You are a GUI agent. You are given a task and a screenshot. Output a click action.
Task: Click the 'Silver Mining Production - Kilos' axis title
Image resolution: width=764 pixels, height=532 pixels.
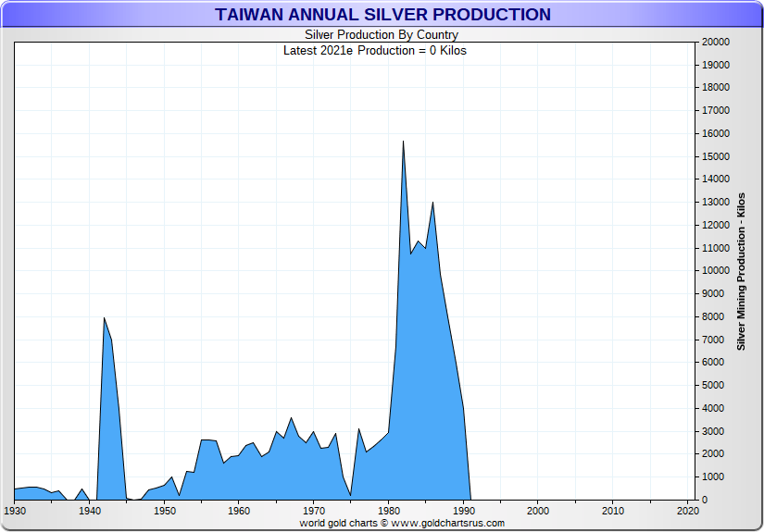pyautogui.click(x=741, y=272)
